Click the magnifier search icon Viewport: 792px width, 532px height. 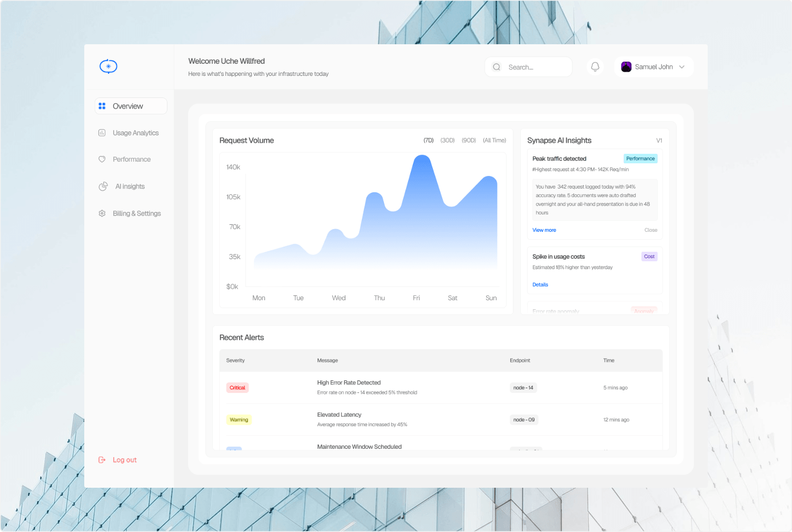[497, 67]
